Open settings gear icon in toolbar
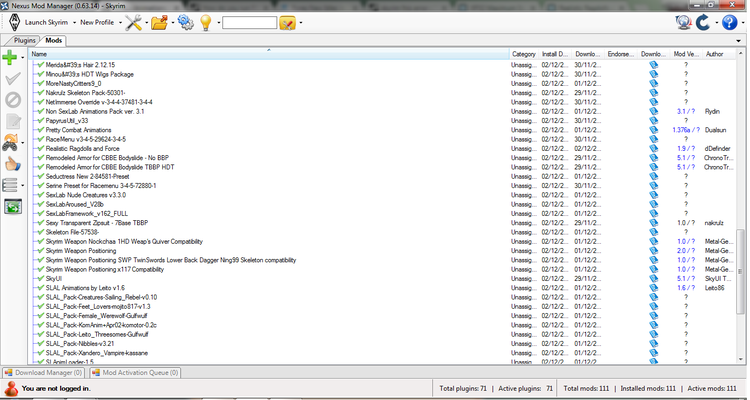 (x=186, y=22)
